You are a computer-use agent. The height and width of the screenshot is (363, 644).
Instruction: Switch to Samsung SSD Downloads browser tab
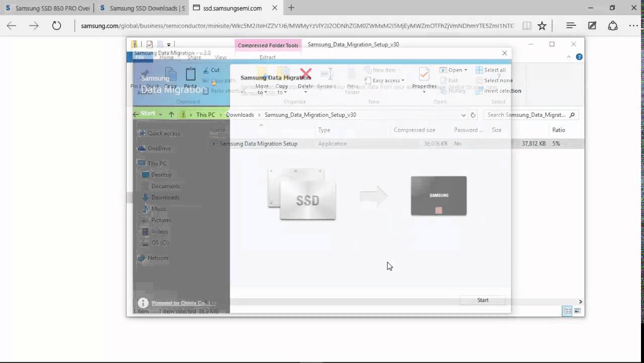click(x=143, y=8)
